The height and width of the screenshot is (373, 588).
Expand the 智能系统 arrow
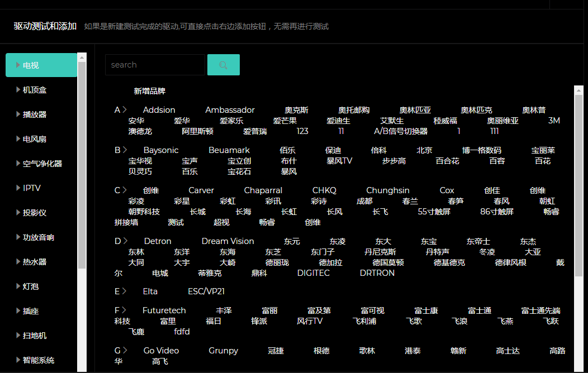pyautogui.click(x=18, y=360)
